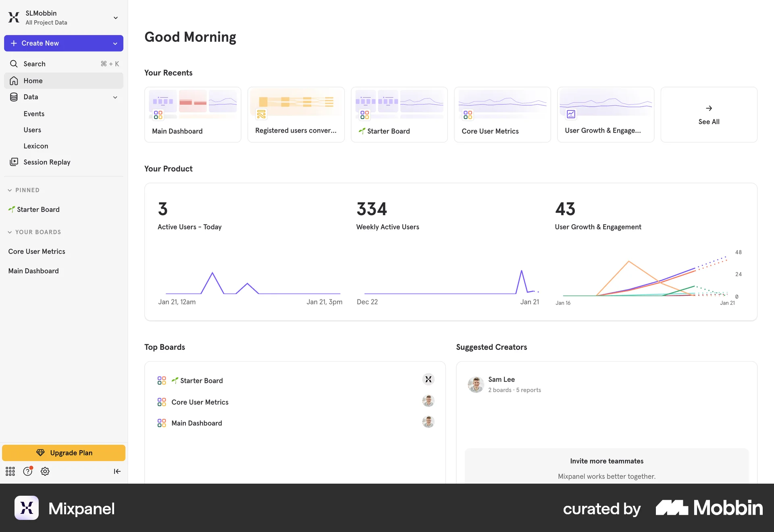Viewport: 774px width, 532px height.
Task: Open the help menu with notification badge
Action: pos(27,471)
